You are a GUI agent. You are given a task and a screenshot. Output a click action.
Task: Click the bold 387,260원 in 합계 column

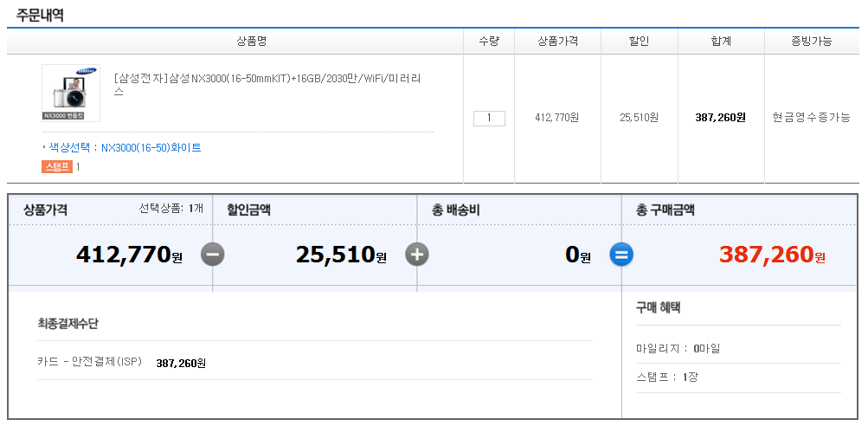click(720, 118)
